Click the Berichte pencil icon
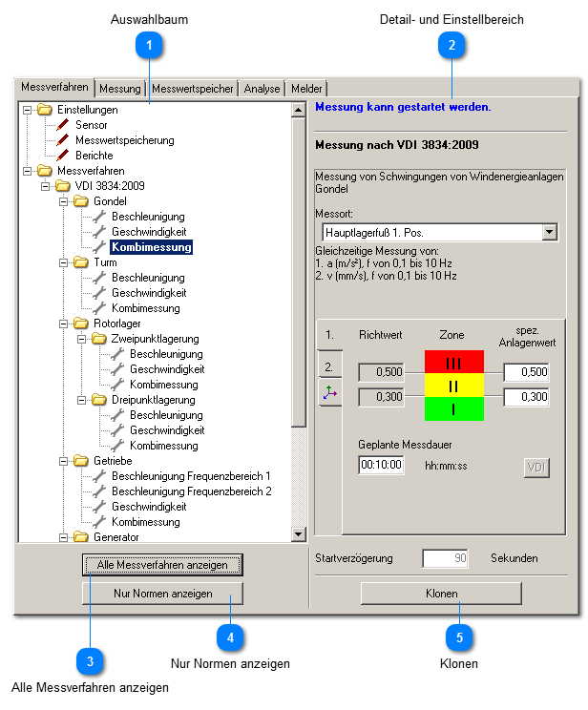Screen dimensions: 588x710 (x=64, y=156)
